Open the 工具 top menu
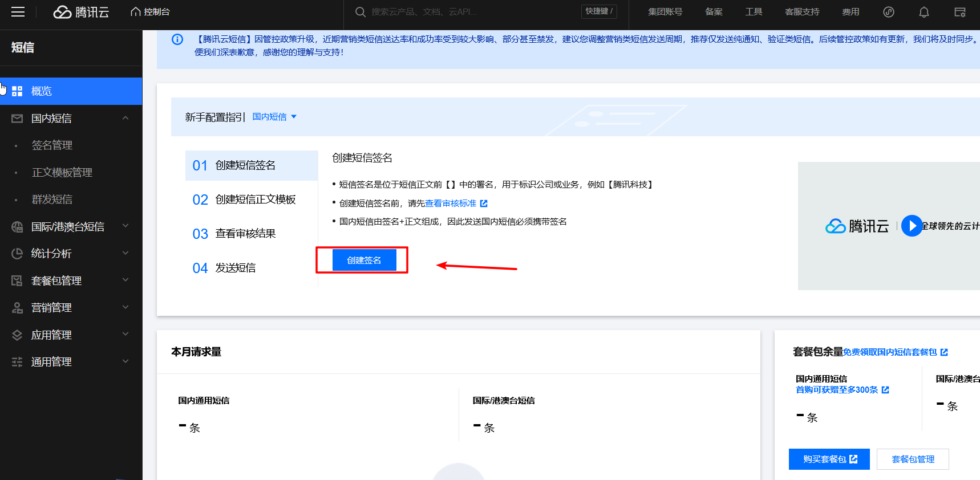The image size is (980, 480). (x=754, y=12)
